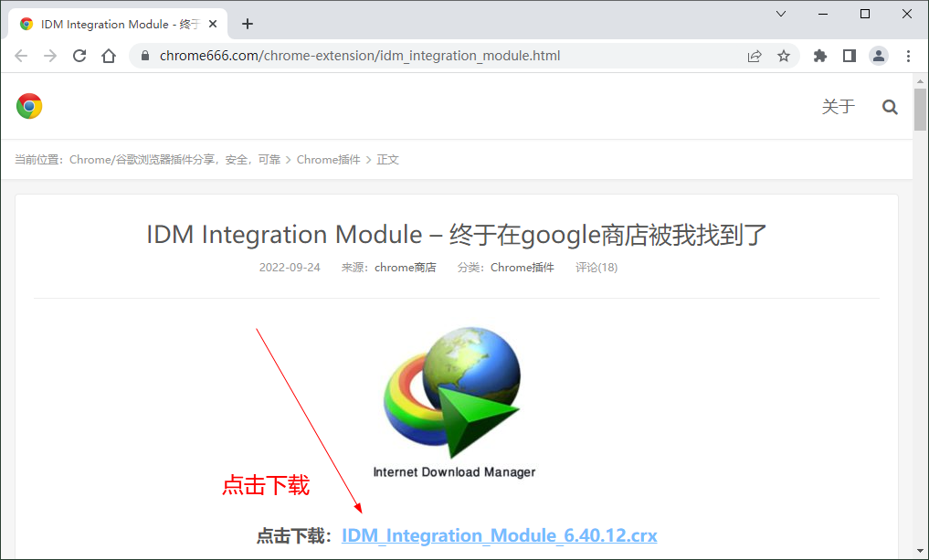Follow the Chrome插件 breadcrumb link
This screenshot has width=929, height=560.
[328, 159]
